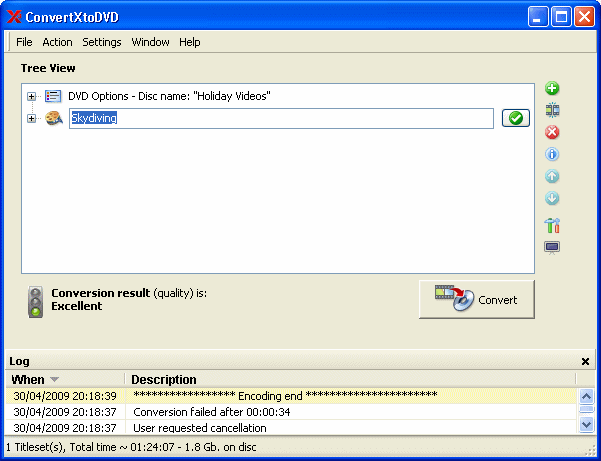Select the "Encoding end" log entry

(291, 395)
